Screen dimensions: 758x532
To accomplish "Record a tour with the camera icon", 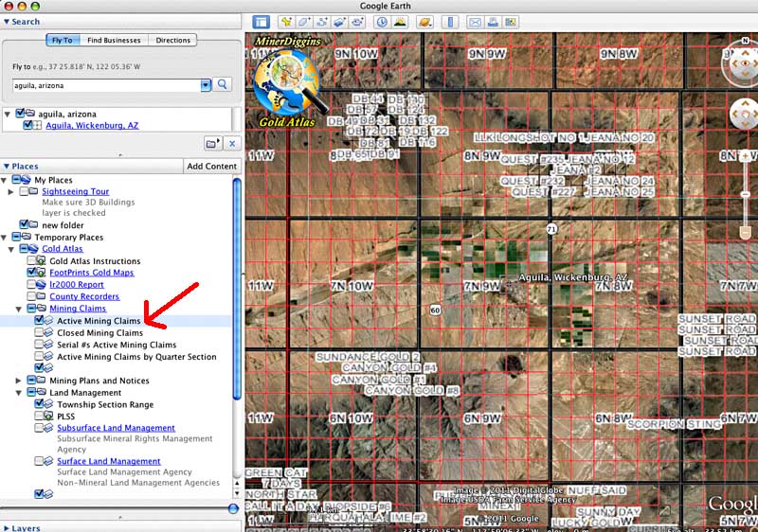I will click(x=357, y=22).
